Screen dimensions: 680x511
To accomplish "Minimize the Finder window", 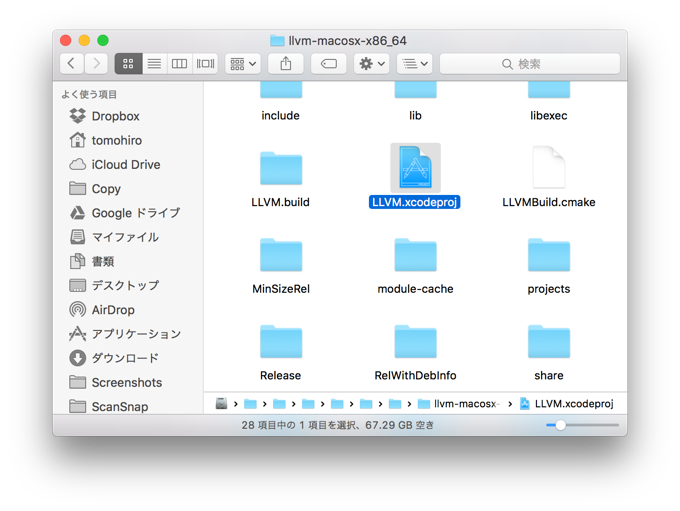I will pyautogui.click(x=84, y=40).
